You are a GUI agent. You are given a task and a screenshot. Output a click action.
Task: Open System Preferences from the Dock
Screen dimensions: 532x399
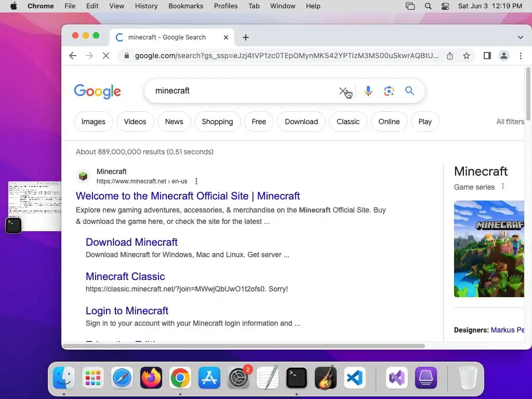(x=238, y=377)
